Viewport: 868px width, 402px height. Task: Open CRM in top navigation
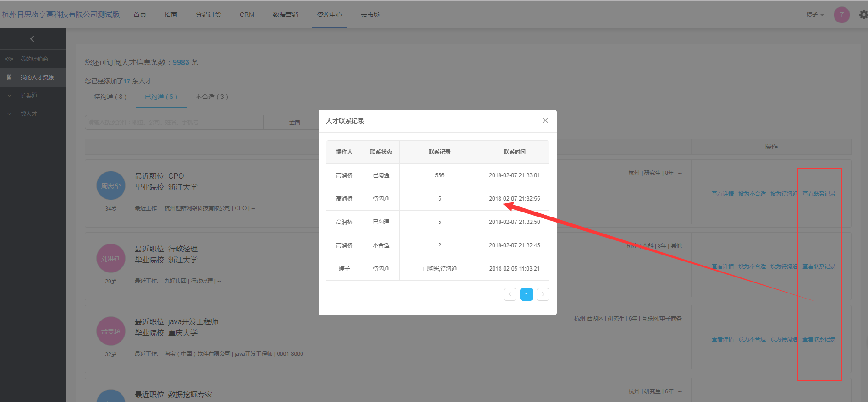247,15
